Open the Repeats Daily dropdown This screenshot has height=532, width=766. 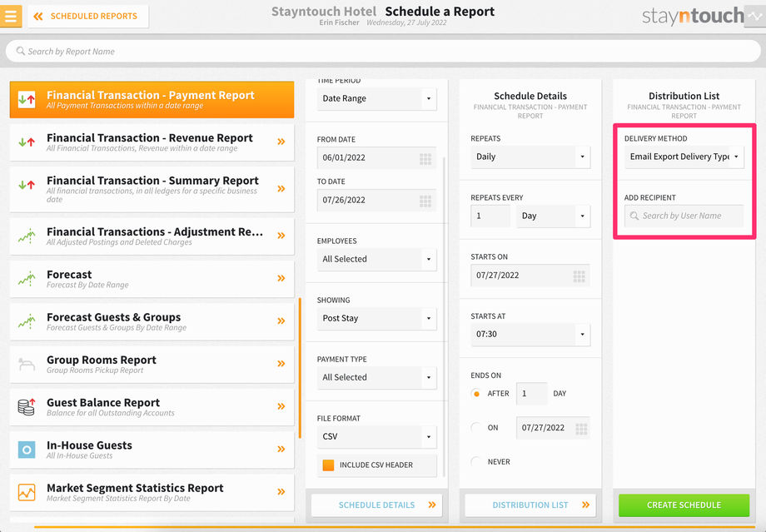coord(530,157)
